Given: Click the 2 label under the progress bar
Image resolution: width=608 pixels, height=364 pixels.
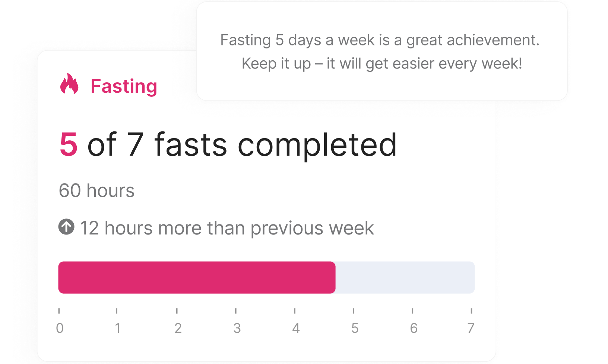Looking at the screenshot, I should [x=178, y=328].
